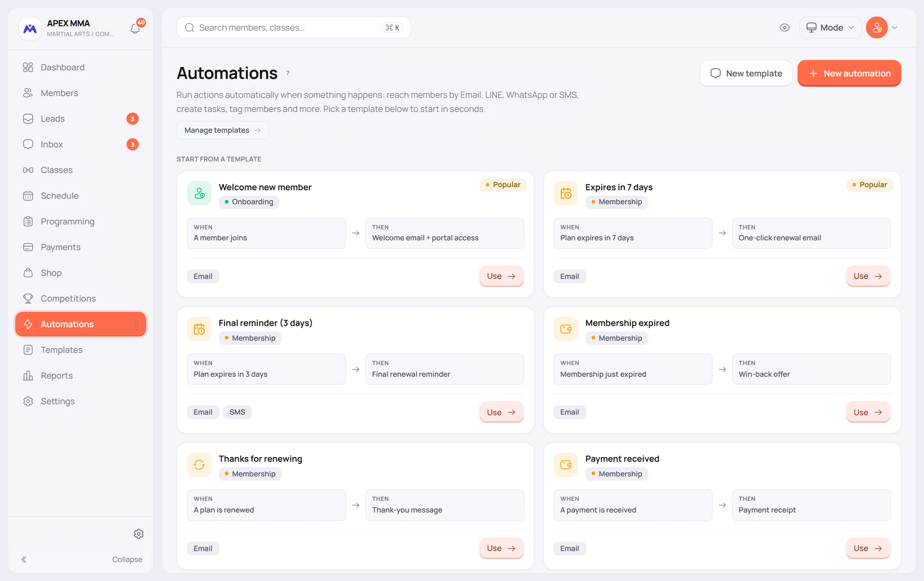
Task: Click the Schedule calendar icon in sidebar
Action: pos(28,196)
